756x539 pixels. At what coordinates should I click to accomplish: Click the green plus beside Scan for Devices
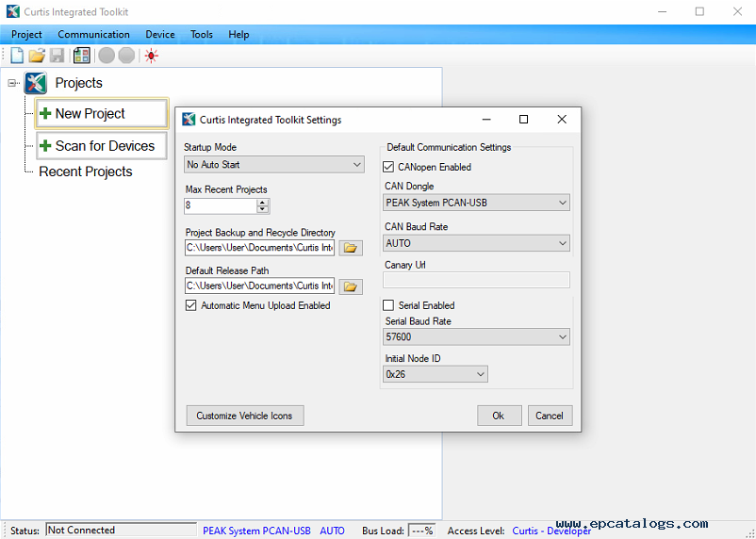(x=45, y=146)
